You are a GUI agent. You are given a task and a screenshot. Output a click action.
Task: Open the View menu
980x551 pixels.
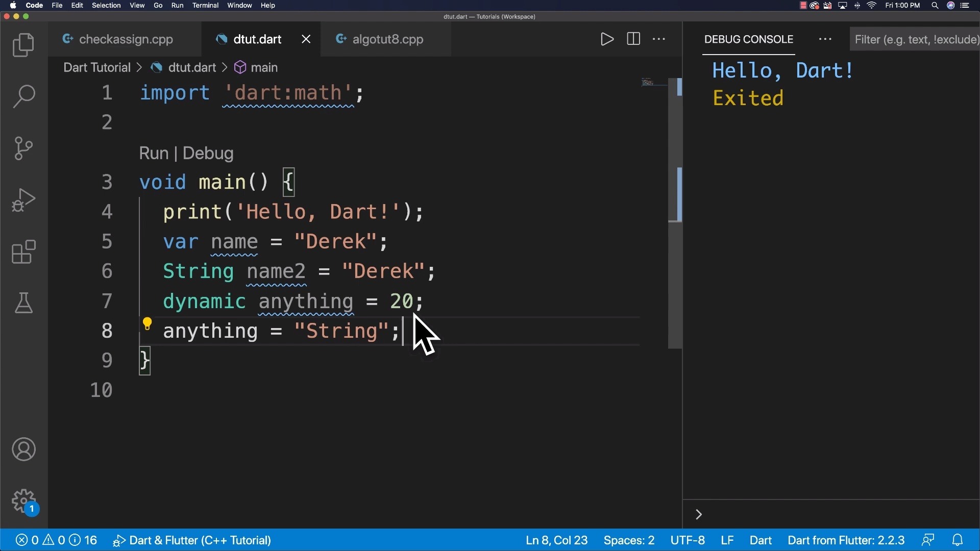point(137,6)
